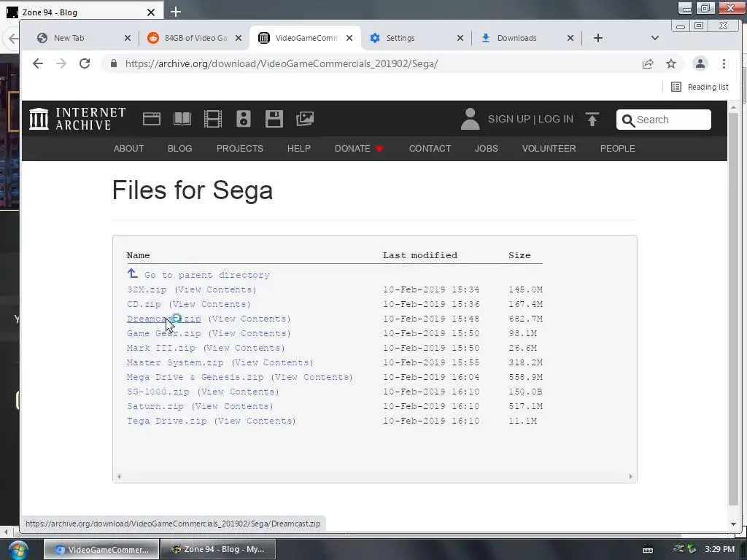
Task: Open the Internet Archive Images icon
Action: pyautogui.click(x=304, y=119)
